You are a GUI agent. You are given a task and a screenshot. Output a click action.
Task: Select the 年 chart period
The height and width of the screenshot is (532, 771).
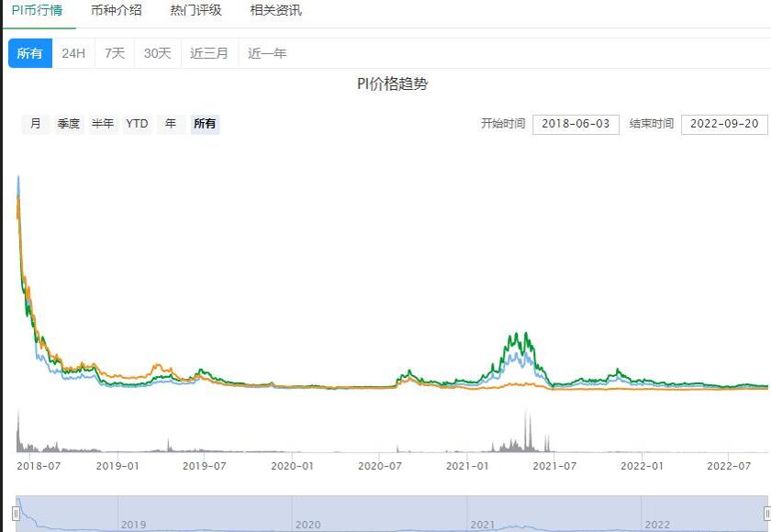click(x=170, y=124)
